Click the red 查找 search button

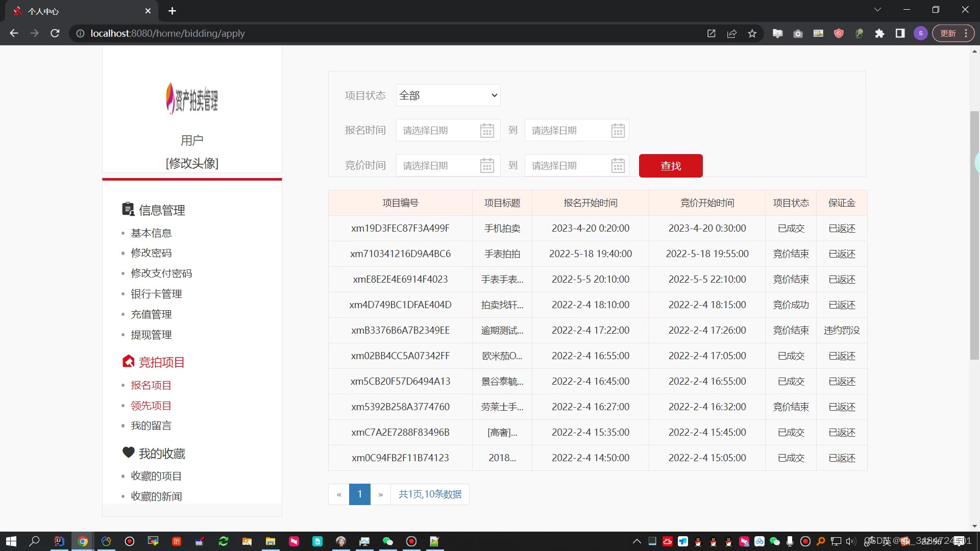pyautogui.click(x=670, y=166)
